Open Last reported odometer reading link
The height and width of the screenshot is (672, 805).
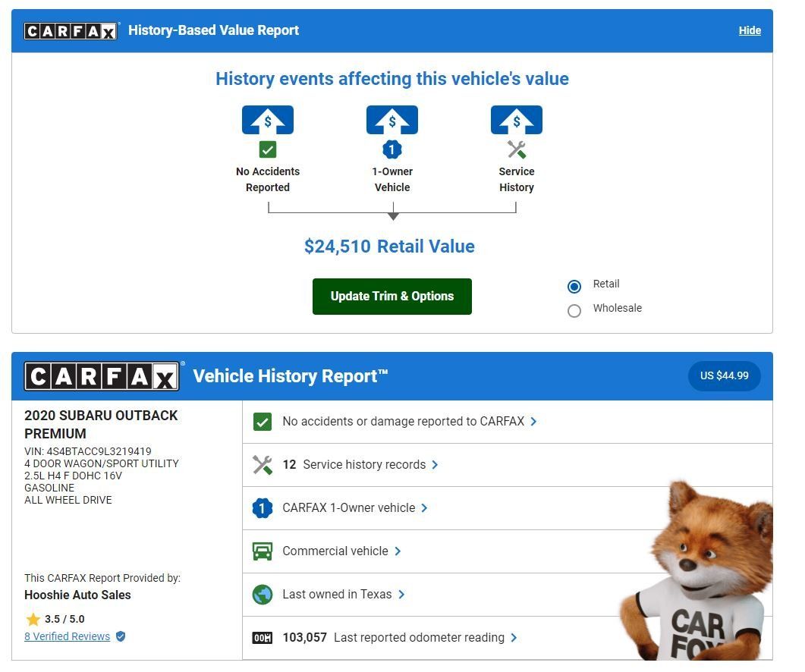point(394,638)
